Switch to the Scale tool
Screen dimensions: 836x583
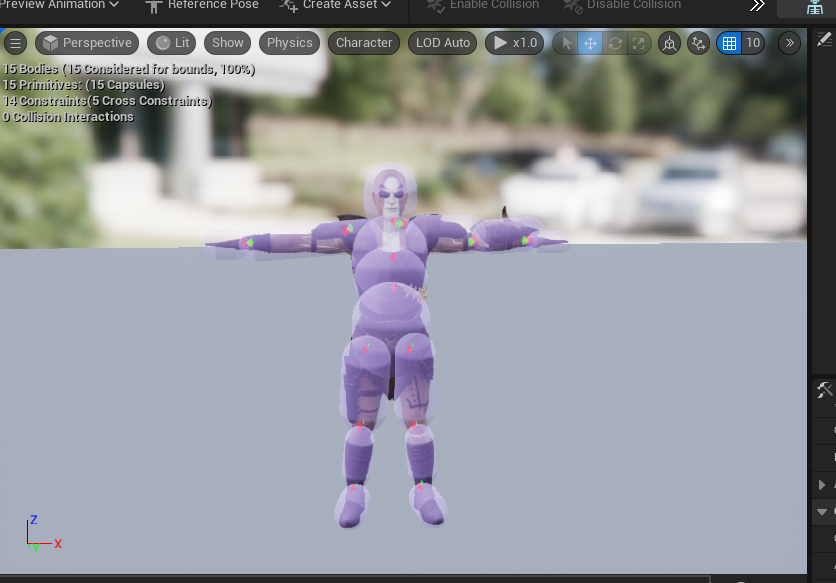point(638,43)
